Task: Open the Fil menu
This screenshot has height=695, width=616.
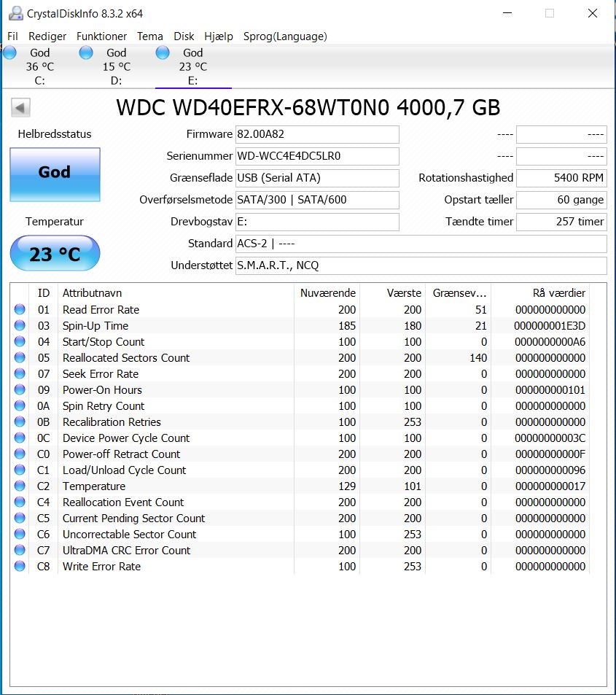Action: pos(13,36)
